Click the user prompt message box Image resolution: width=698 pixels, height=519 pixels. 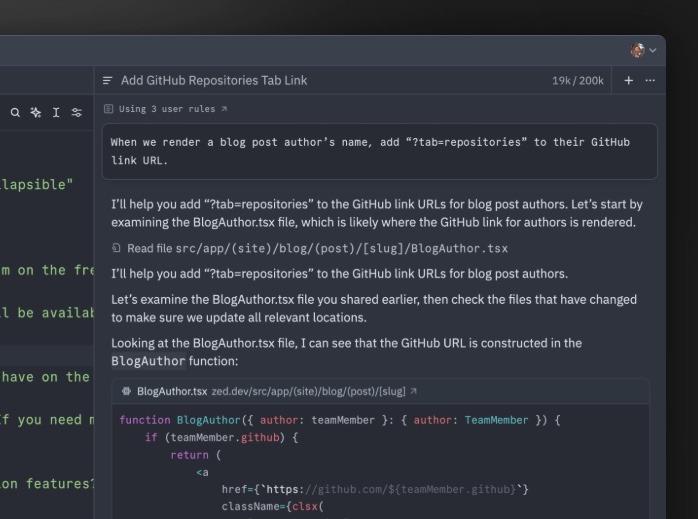click(380, 151)
